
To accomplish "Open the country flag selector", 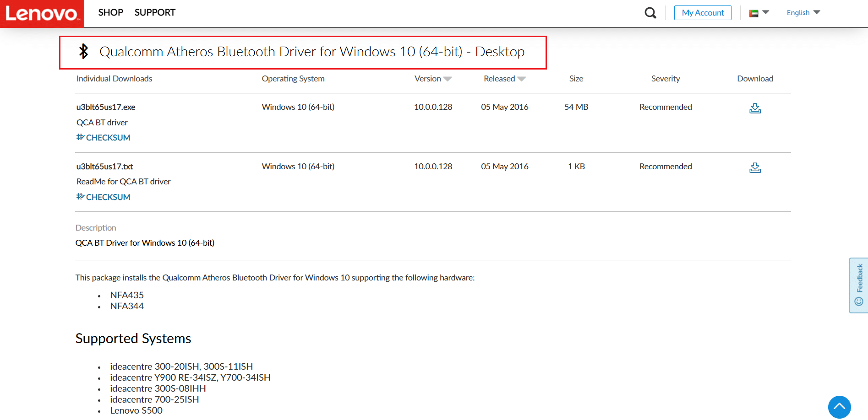I will point(759,13).
